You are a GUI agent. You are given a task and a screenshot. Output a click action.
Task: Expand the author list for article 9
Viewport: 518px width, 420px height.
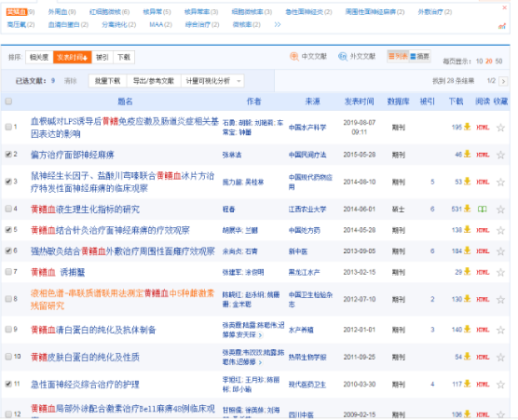tap(260, 335)
